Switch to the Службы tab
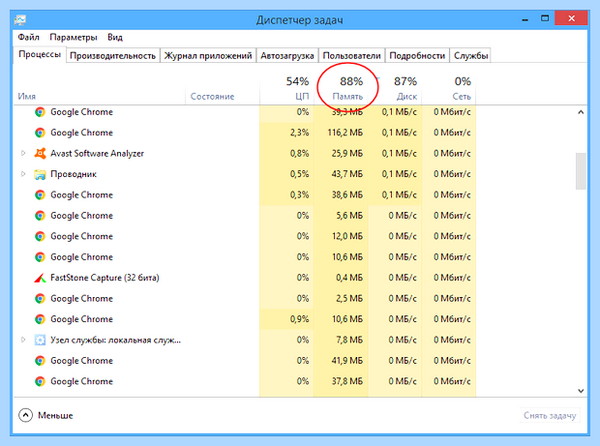Viewport: 600px width, 446px height. click(x=471, y=56)
